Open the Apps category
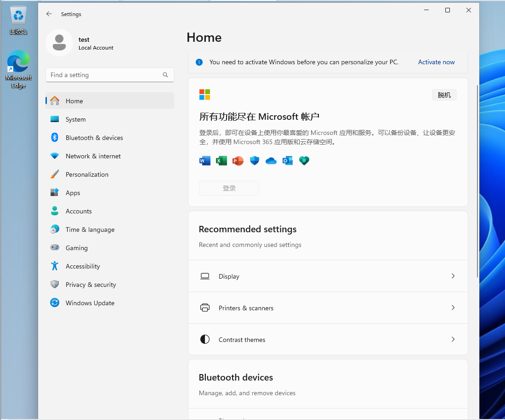 [x=110, y=192]
